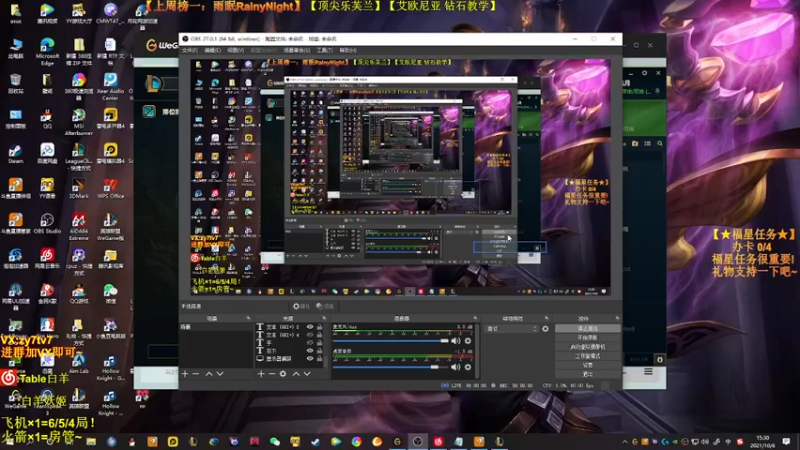Open WPS Office desktop shortcut
The width and height of the screenshot is (800, 450).
click(x=110, y=189)
